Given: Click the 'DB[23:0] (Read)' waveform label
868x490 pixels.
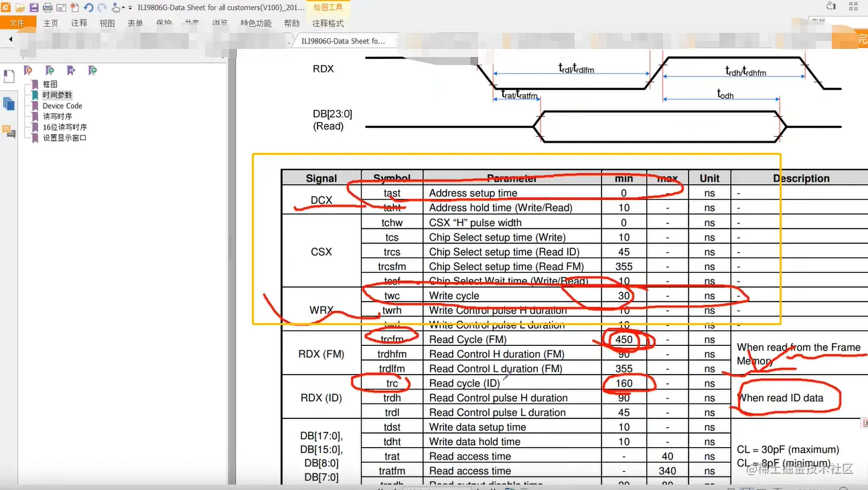Looking at the screenshot, I should tap(332, 120).
